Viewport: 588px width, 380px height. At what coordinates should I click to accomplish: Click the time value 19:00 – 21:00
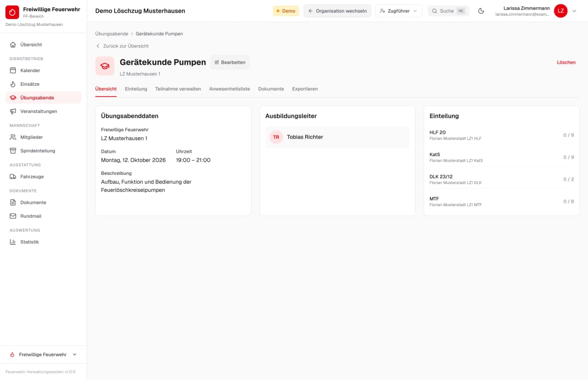click(x=193, y=160)
